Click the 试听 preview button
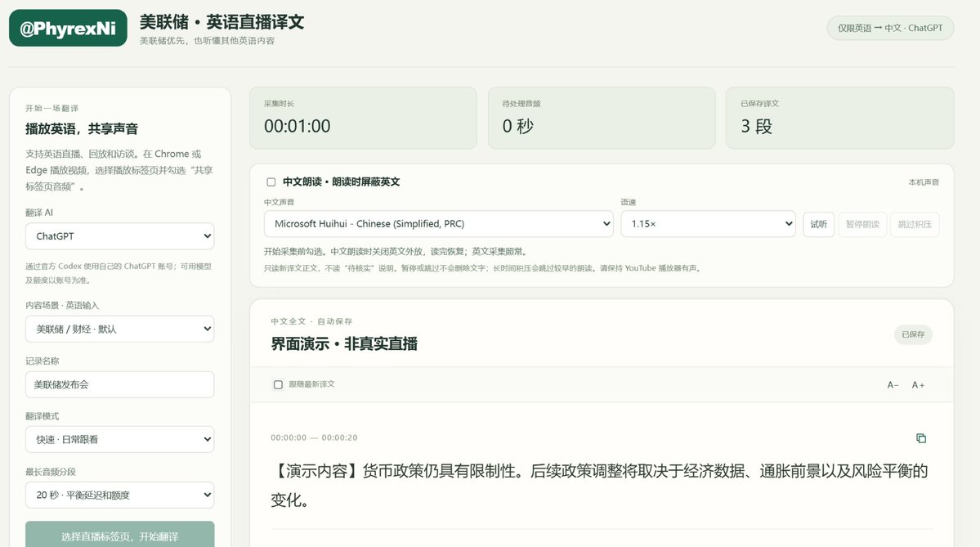980x547 pixels. coord(819,224)
